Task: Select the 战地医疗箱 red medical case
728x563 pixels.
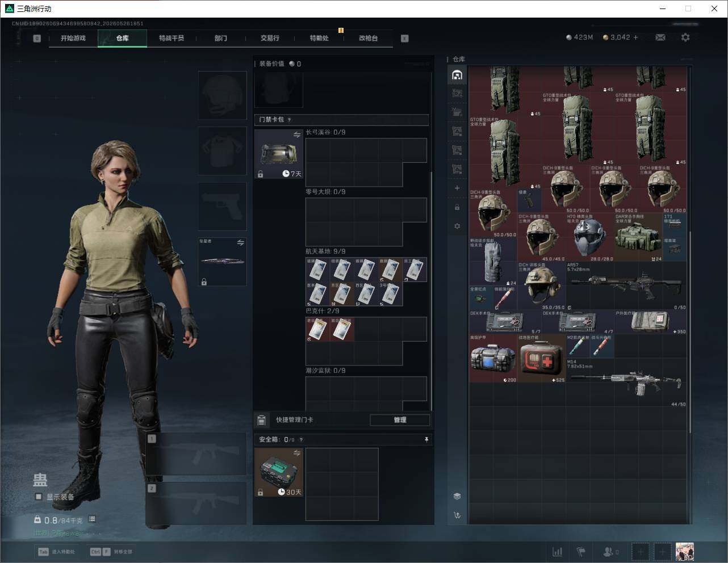Action: click(542, 359)
